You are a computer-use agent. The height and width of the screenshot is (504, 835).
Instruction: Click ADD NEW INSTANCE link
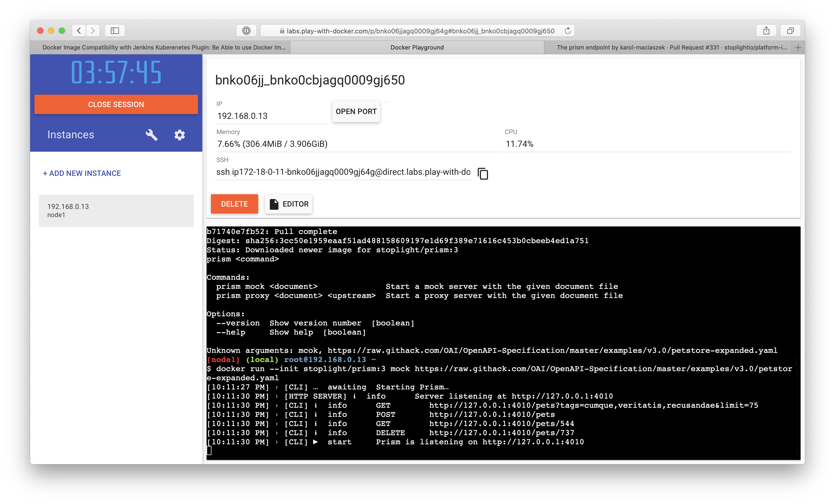pyautogui.click(x=82, y=173)
